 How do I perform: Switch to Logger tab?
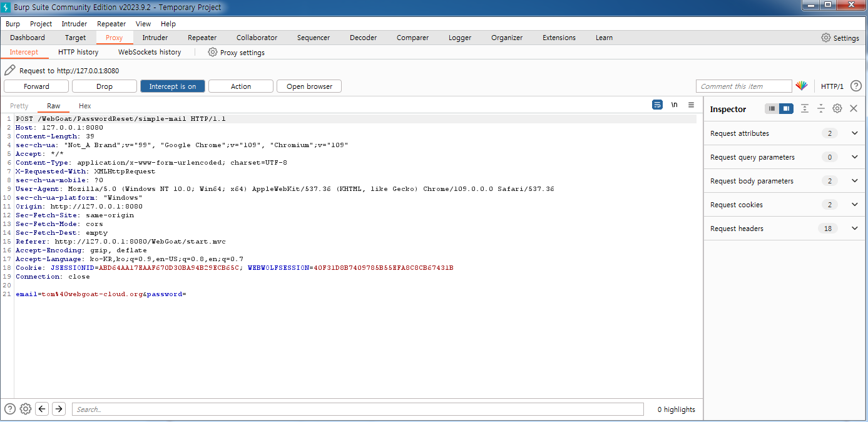pos(460,38)
